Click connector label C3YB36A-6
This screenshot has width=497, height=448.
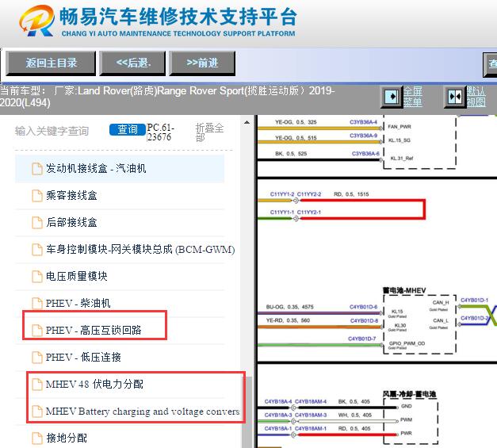click(365, 154)
